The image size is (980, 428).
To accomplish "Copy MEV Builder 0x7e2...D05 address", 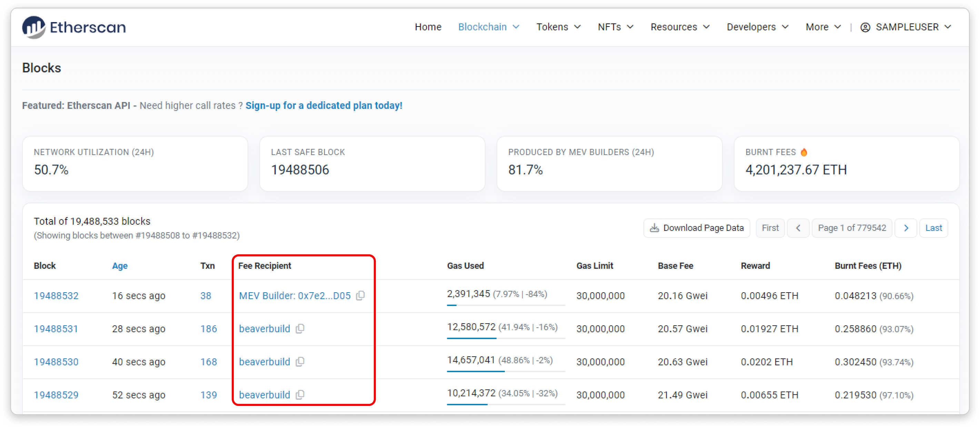I will tap(360, 295).
